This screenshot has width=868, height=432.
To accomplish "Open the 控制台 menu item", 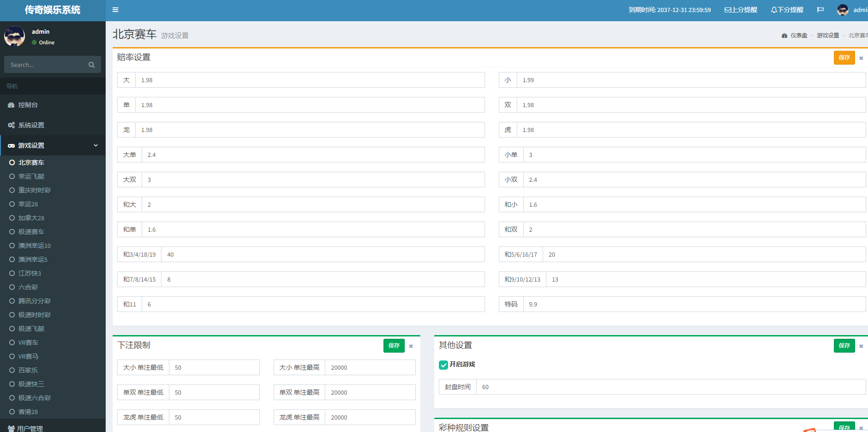I will pos(53,105).
